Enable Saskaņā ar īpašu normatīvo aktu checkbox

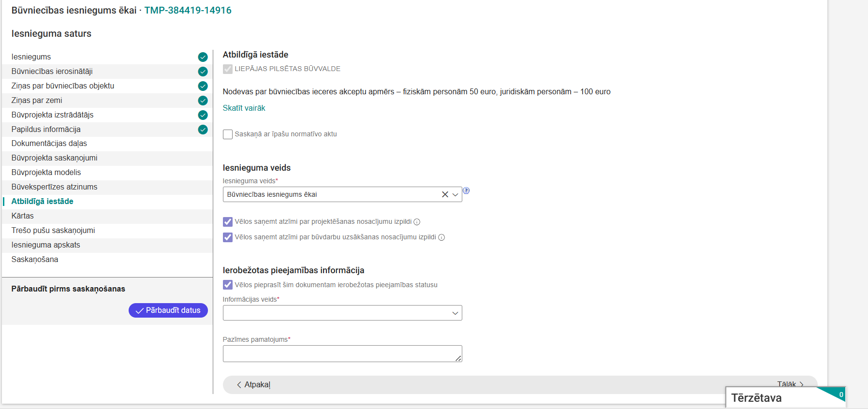(x=228, y=134)
